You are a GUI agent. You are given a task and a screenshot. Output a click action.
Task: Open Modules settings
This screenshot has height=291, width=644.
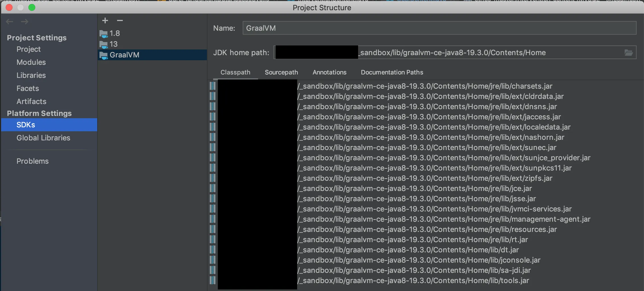tap(31, 62)
